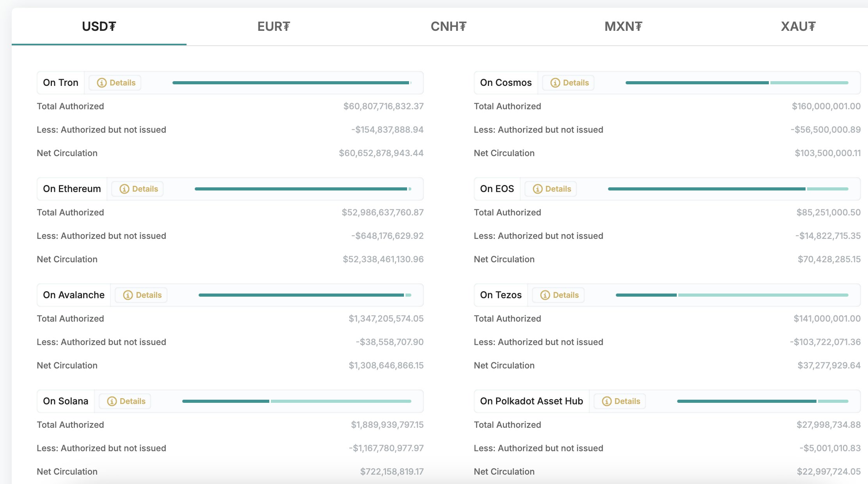Switch to the MXN₮ tab
The width and height of the screenshot is (868, 484).
(623, 26)
